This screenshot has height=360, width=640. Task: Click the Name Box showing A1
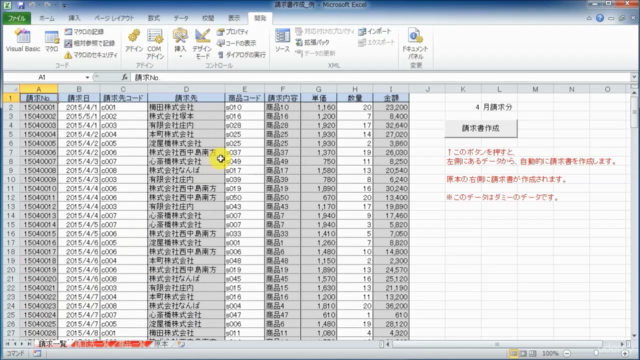(x=43, y=77)
